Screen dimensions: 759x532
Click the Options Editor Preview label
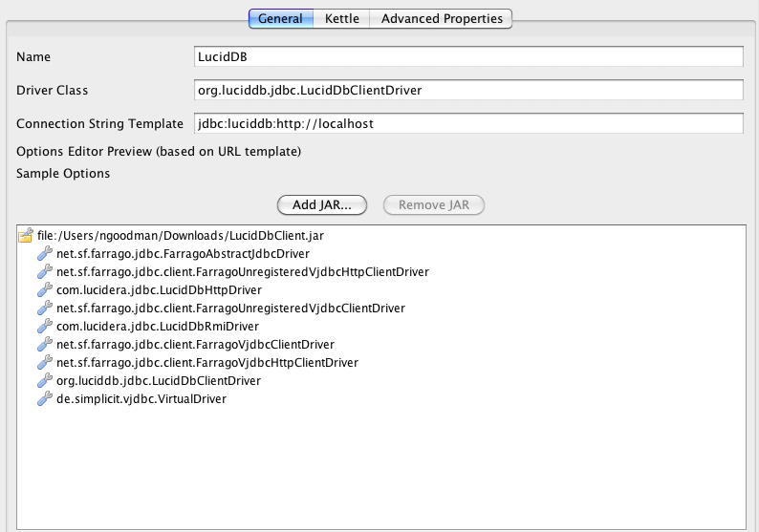point(159,151)
